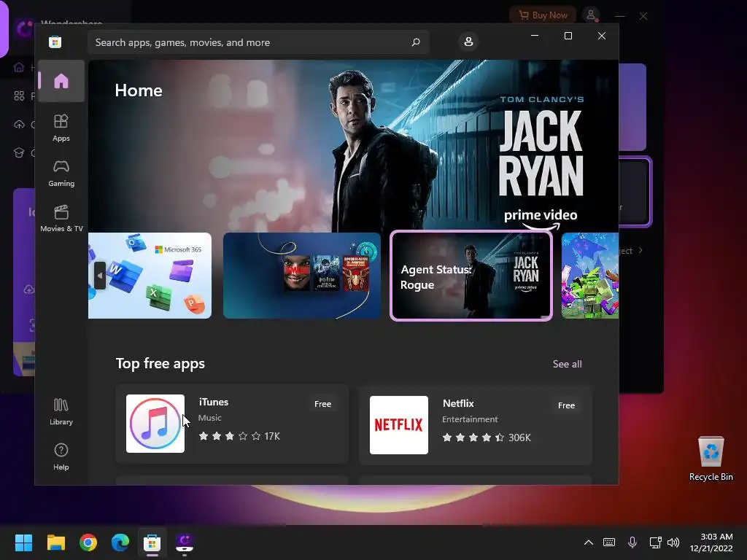Viewport: 747px width, 560px height.
Task: Open the Store account profile icon
Action: [x=468, y=42]
